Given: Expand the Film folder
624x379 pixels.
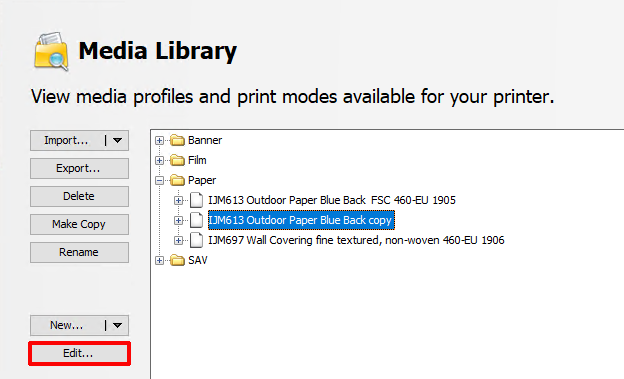Looking at the screenshot, I should [160, 160].
